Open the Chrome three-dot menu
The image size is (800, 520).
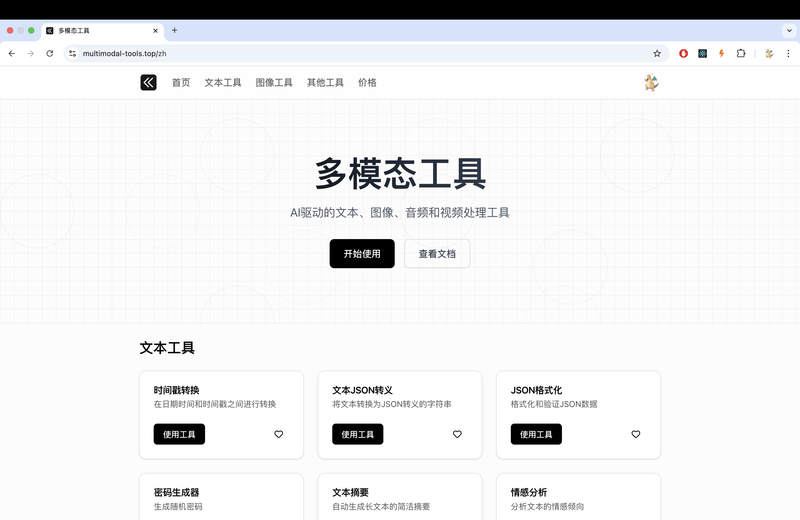[x=788, y=53]
